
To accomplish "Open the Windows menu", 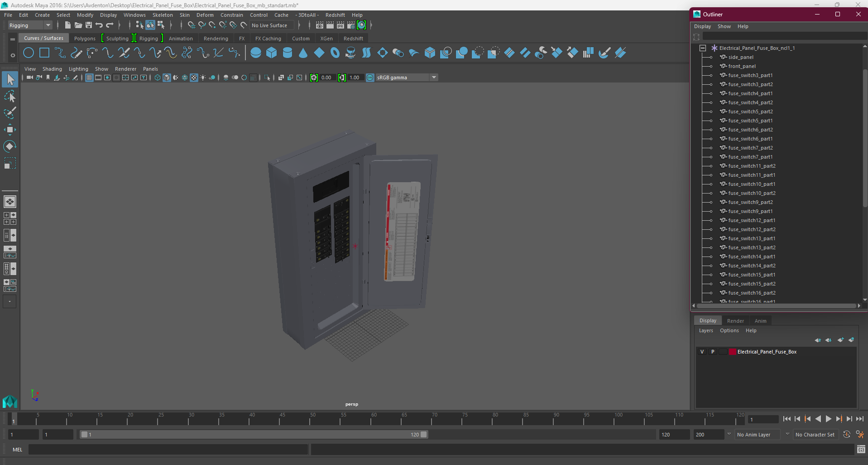I will [134, 15].
